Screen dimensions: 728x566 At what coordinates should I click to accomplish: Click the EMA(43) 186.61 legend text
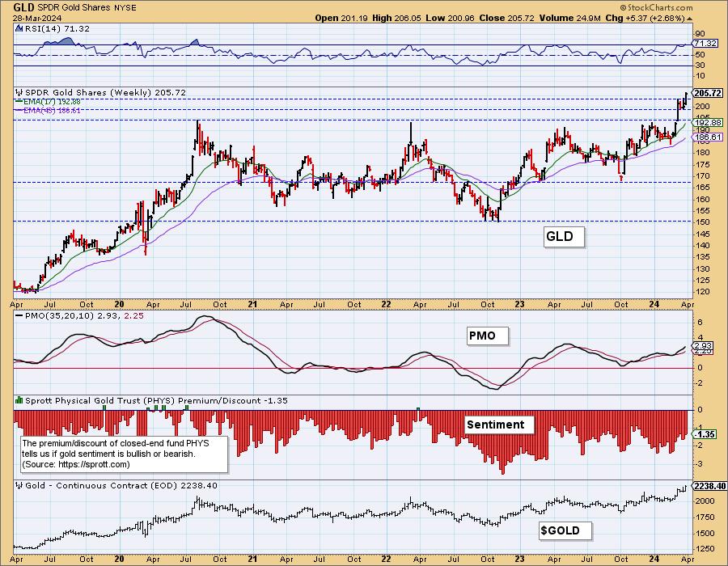pos(52,111)
